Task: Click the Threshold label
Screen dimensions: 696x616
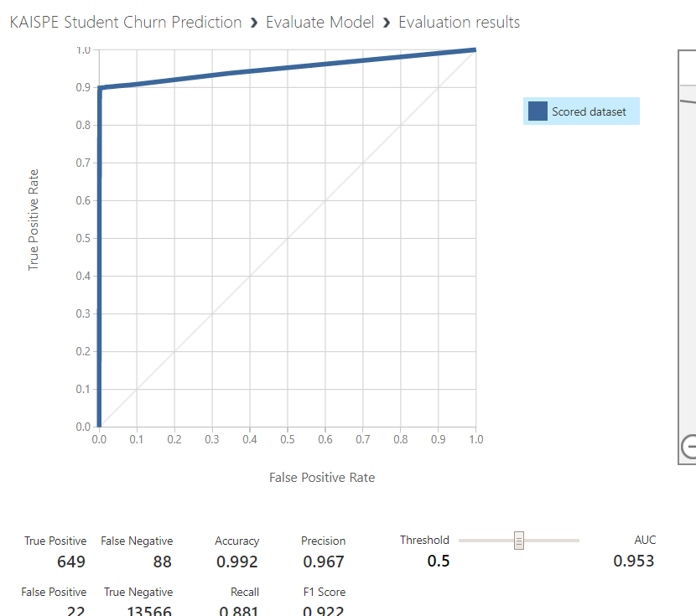Action: click(x=424, y=541)
